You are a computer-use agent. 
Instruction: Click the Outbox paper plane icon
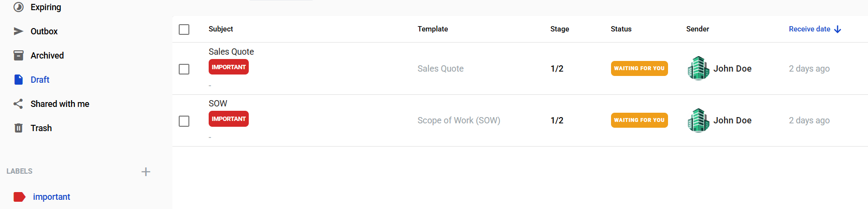tap(18, 31)
